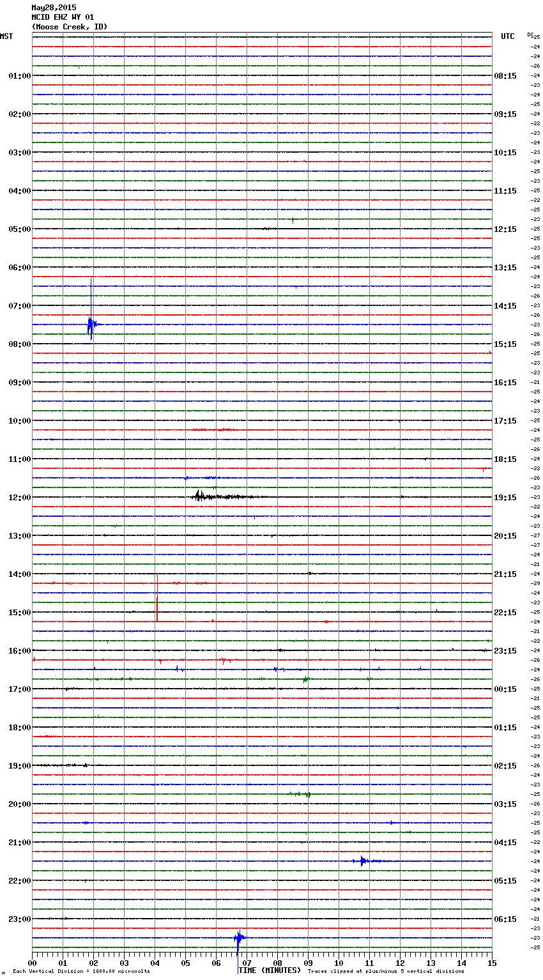Click the station code MCID EHZ WY 01
Viewport: 543px width, 980px height.
click(63, 17)
